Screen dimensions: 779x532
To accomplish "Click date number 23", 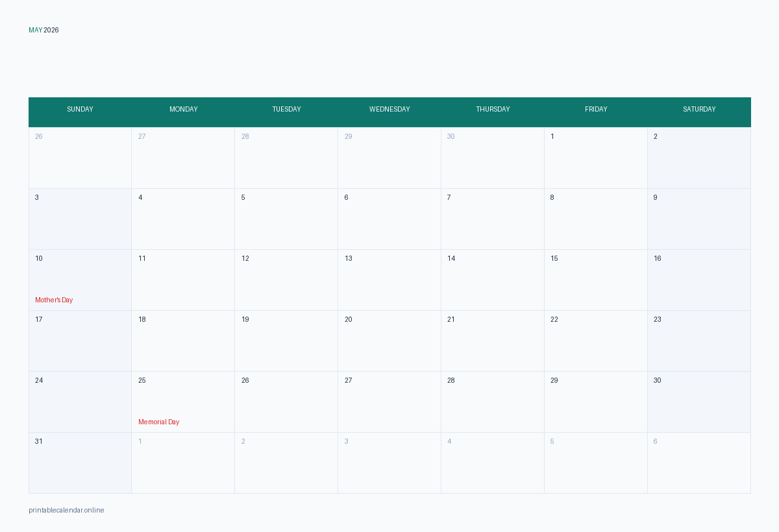I will coord(658,320).
